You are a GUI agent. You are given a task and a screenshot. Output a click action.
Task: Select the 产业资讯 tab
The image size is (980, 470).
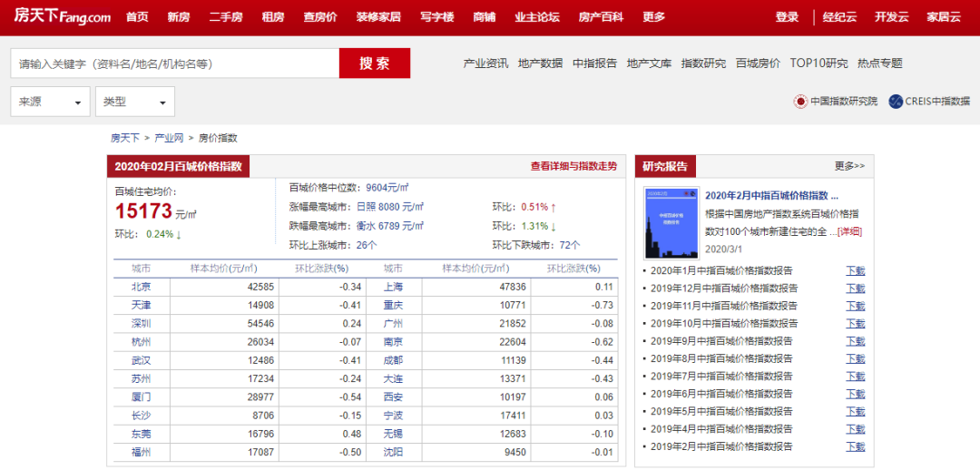point(485,64)
